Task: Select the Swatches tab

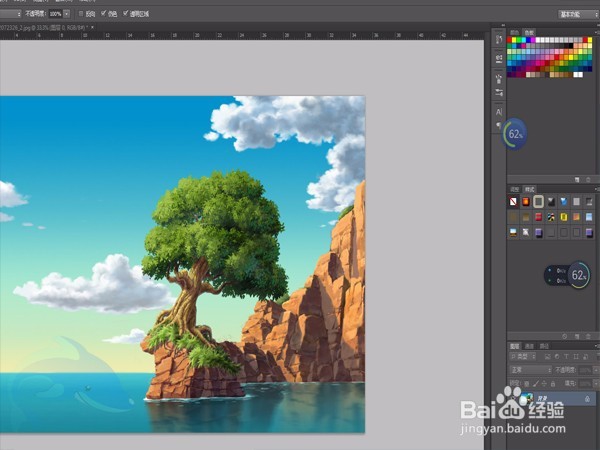Action: coord(529,33)
